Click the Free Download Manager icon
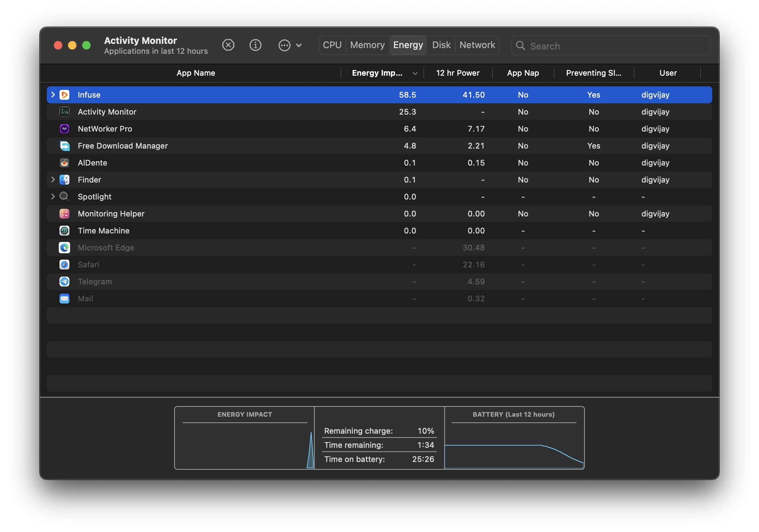The width and height of the screenshot is (759, 532). coord(64,146)
